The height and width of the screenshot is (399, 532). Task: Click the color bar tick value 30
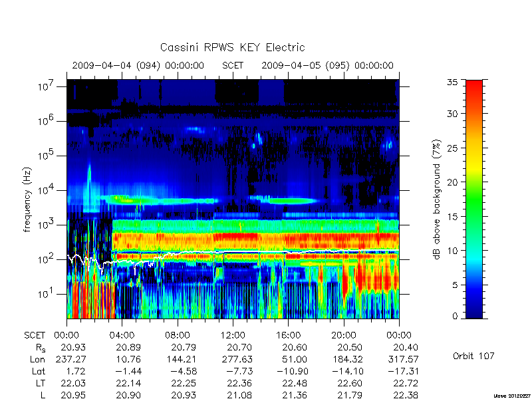[452, 114]
